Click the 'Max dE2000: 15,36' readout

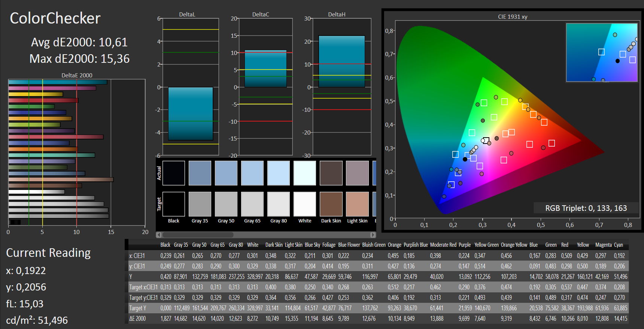click(79, 59)
